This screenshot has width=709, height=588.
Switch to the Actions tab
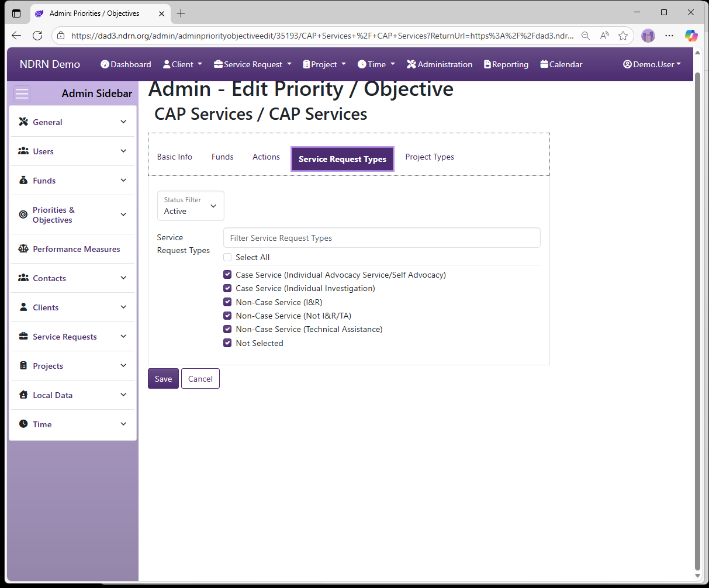point(266,157)
